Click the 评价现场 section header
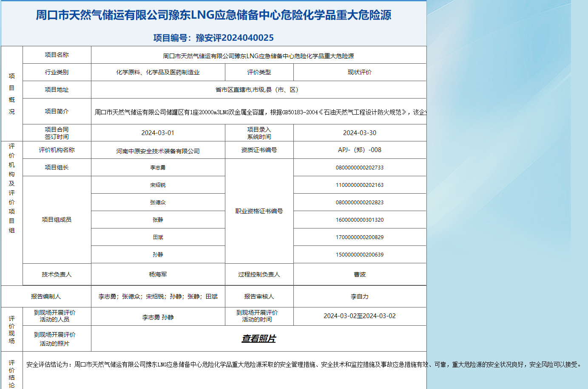The image size is (588, 389). coord(11,330)
